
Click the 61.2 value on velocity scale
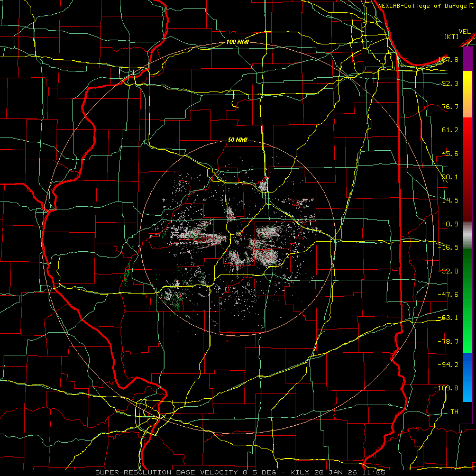tap(450, 130)
